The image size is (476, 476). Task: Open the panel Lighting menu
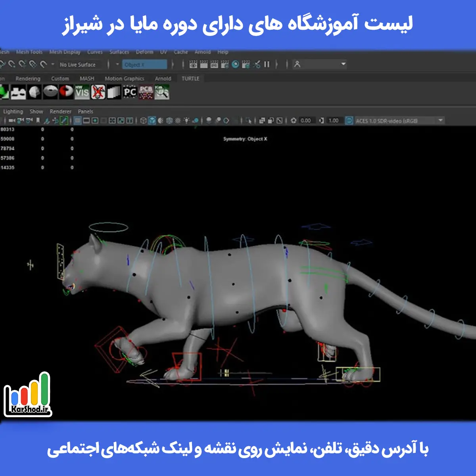(x=13, y=111)
